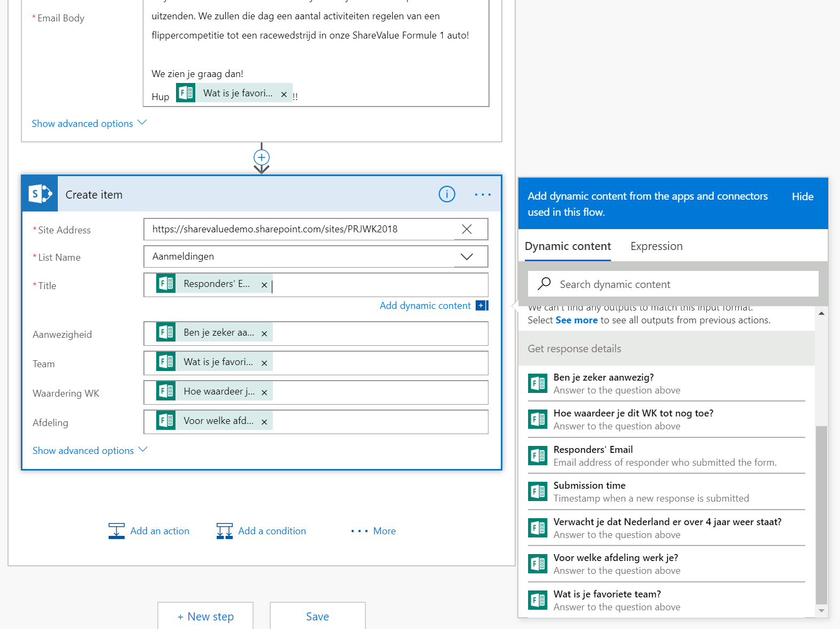
Task: Click the New step button
Action: pyautogui.click(x=205, y=616)
